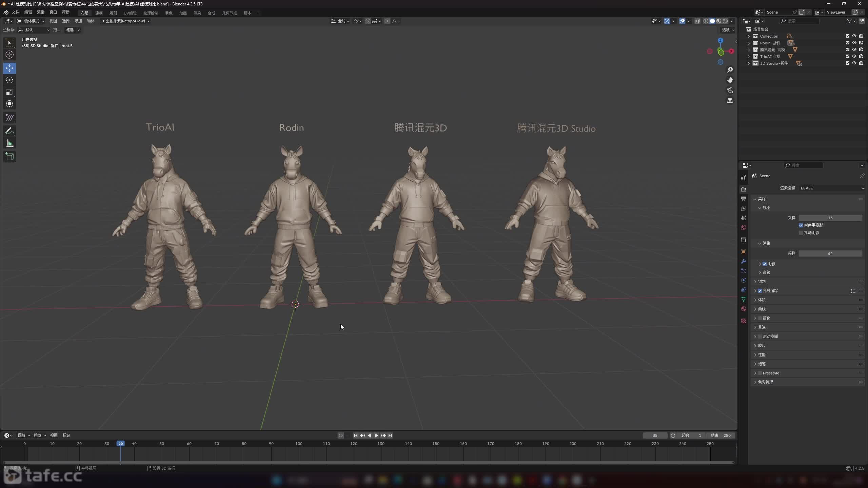The image size is (868, 488).
Task: Click the Add Cube tool
Action: click(9, 156)
